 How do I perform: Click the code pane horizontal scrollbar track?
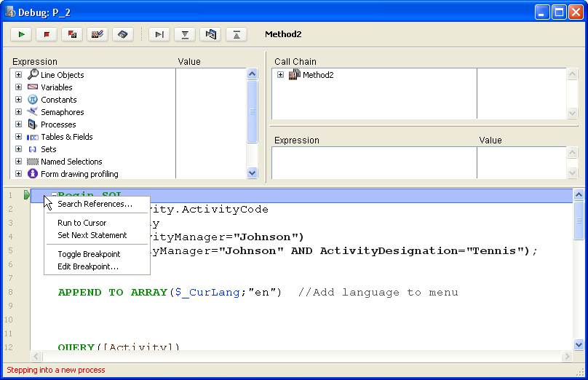(291, 357)
